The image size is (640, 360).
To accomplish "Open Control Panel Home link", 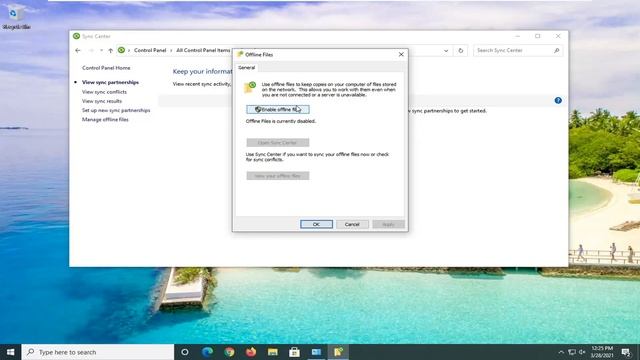I will [x=106, y=68].
